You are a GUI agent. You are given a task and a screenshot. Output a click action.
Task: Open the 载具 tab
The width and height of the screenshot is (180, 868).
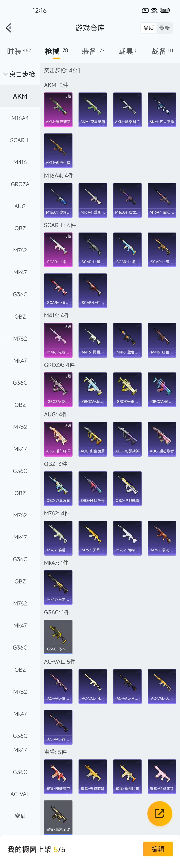[128, 51]
